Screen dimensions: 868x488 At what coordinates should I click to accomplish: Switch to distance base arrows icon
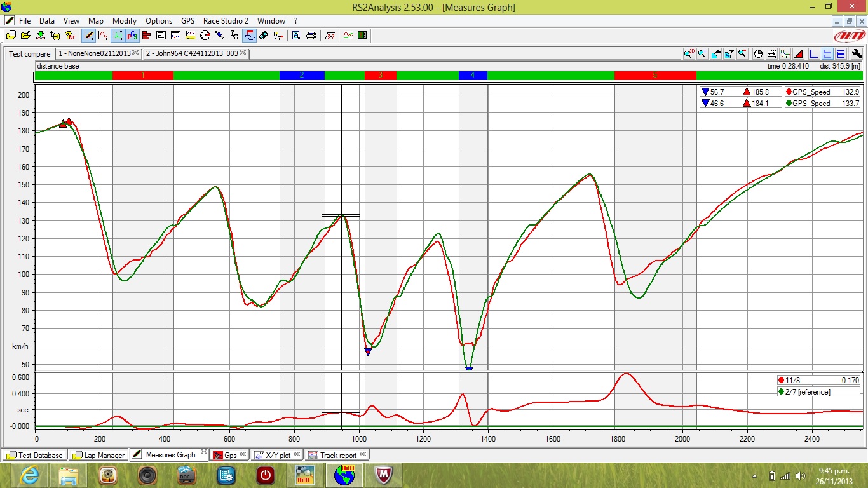(x=771, y=54)
